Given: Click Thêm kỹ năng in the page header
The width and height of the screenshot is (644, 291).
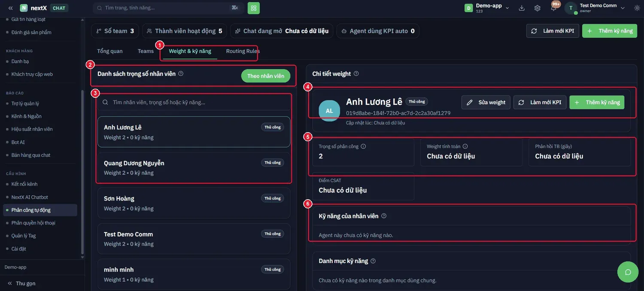Looking at the screenshot, I should pyautogui.click(x=610, y=31).
